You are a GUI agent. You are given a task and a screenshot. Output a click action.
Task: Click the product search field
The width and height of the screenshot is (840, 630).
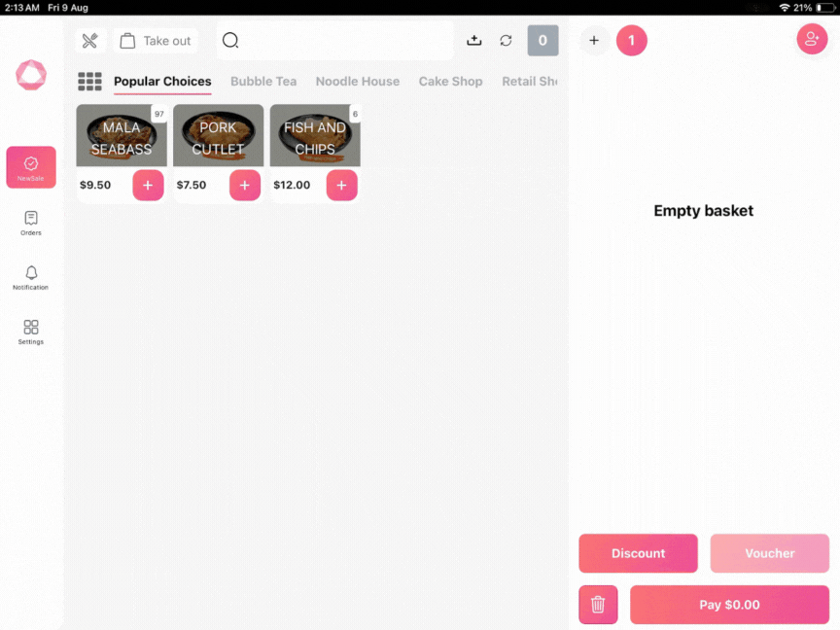[335, 41]
